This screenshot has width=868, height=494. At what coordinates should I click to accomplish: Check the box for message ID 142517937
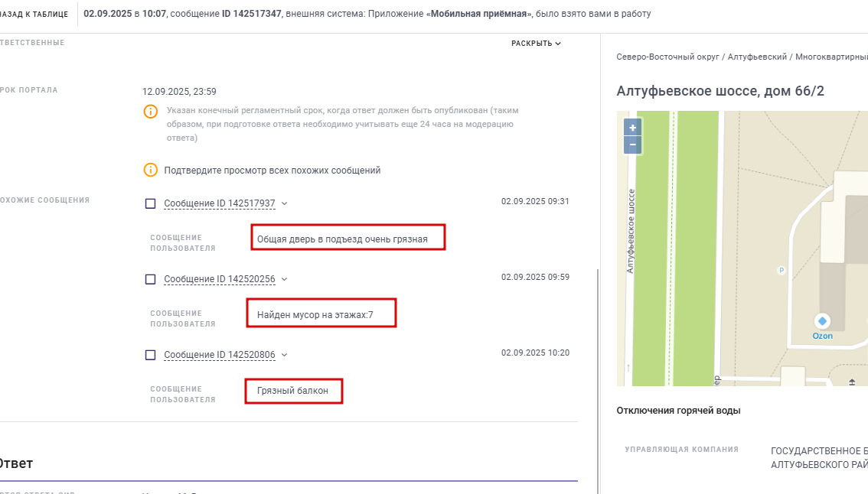[x=150, y=203]
